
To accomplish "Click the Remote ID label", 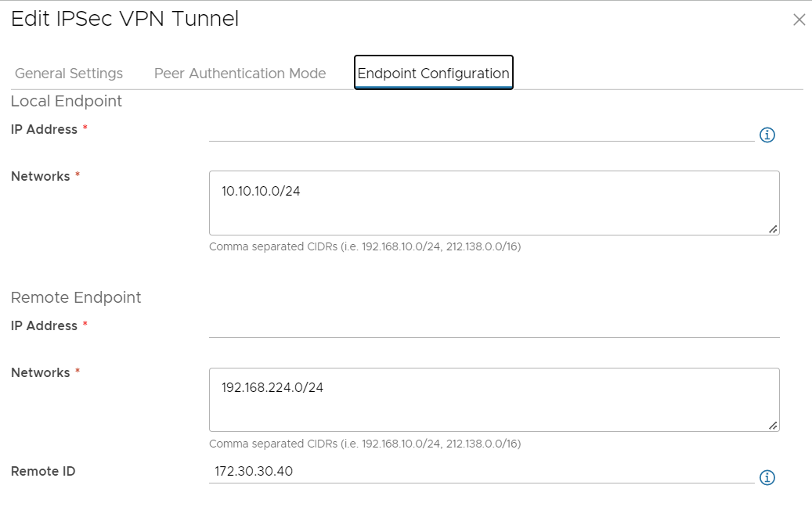I will pos(43,471).
